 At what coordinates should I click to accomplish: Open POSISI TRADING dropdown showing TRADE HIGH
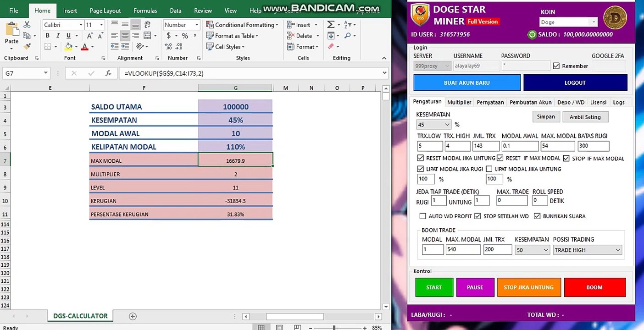click(x=588, y=250)
